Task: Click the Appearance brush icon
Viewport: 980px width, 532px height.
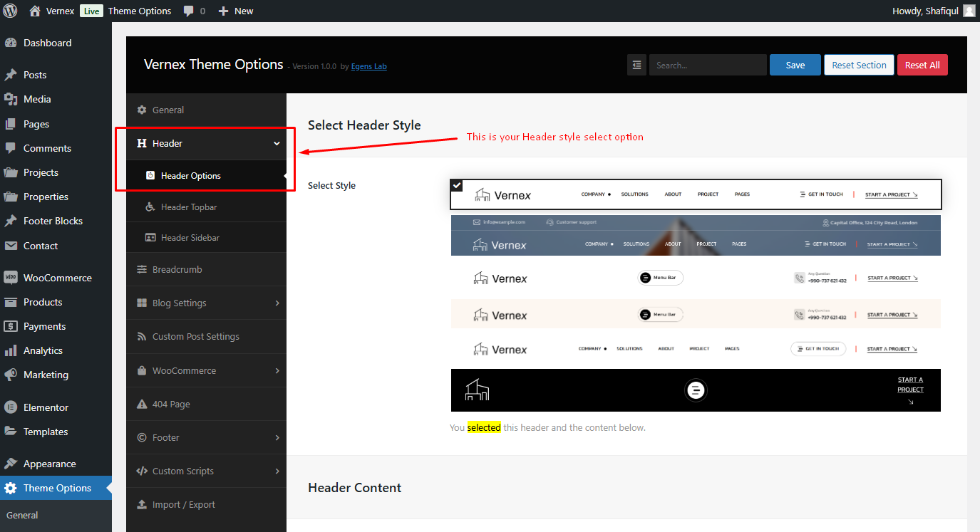Action: coord(11,464)
